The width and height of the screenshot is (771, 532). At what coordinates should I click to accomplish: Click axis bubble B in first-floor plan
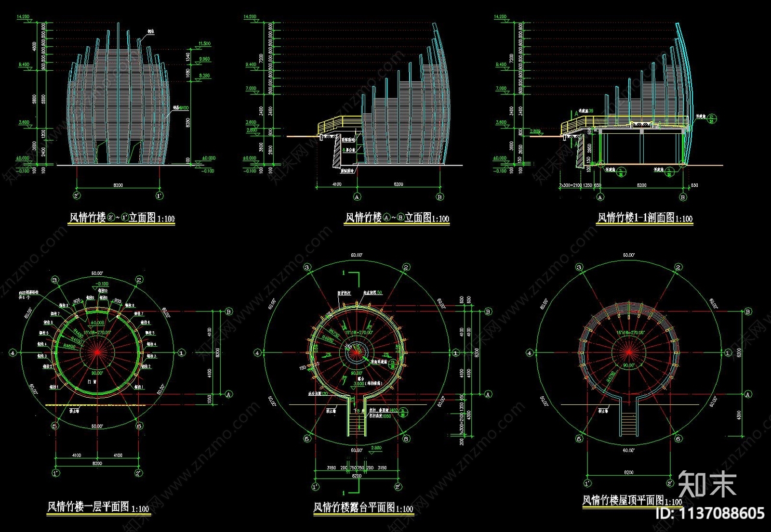229,311
